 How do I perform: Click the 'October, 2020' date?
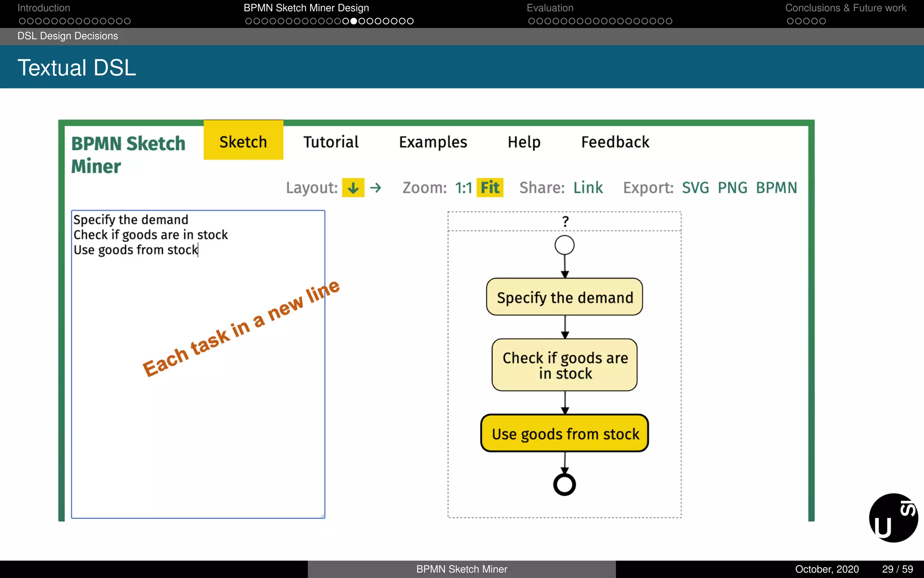click(x=827, y=569)
